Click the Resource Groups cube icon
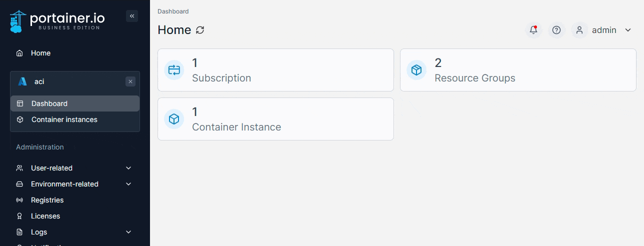Image resolution: width=644 pixels, height=246 pixels. [x=416, y=70]
